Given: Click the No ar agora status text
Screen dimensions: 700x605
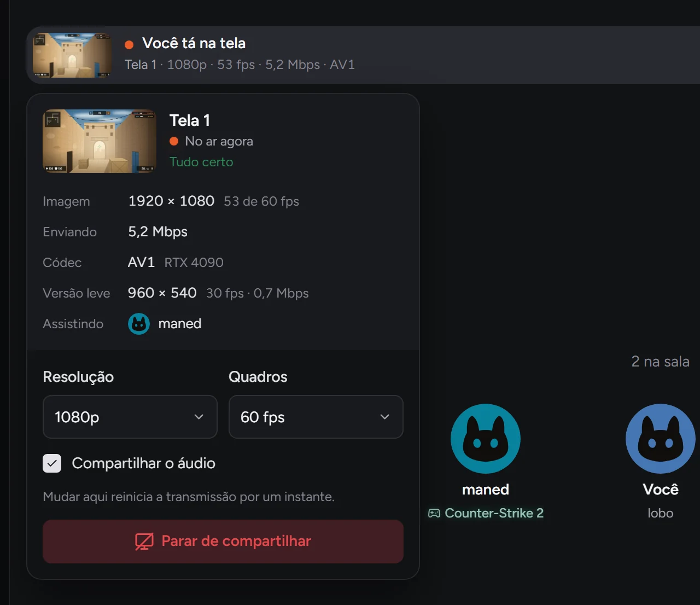Looking at the screenshot, I should click(x=219, y=141).
